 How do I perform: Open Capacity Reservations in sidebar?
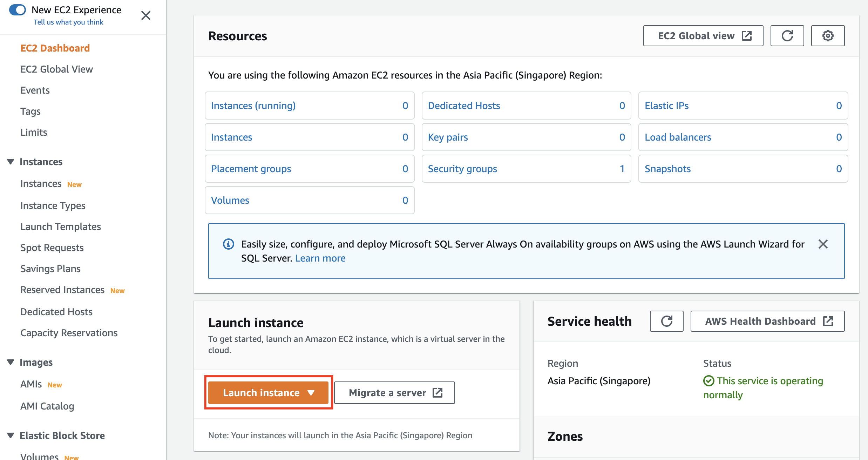(x=69, y=333)
